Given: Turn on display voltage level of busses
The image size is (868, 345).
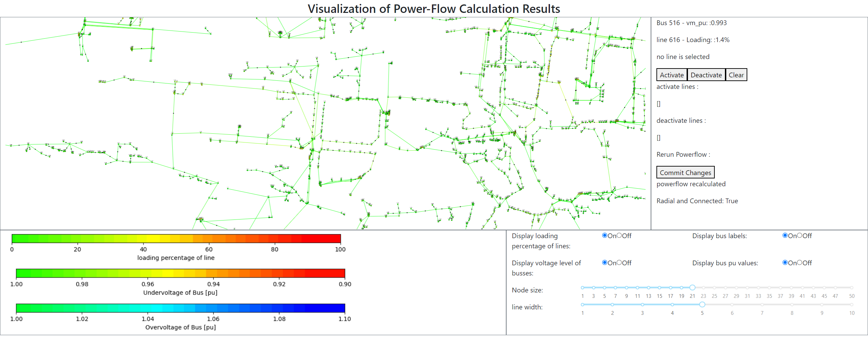Looking at the screenshot, I should coord(605,263).
